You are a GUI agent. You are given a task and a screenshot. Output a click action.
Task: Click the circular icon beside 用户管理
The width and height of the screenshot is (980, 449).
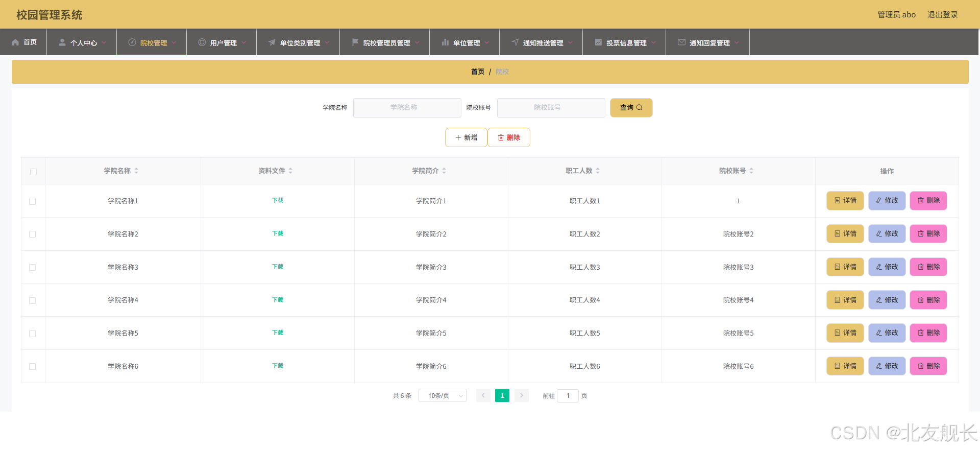202,42
